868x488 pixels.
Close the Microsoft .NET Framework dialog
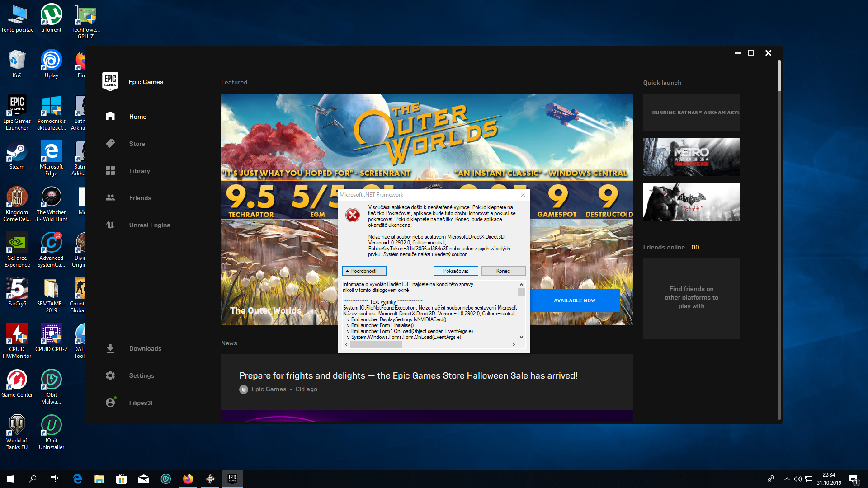[x=523, y=195]
